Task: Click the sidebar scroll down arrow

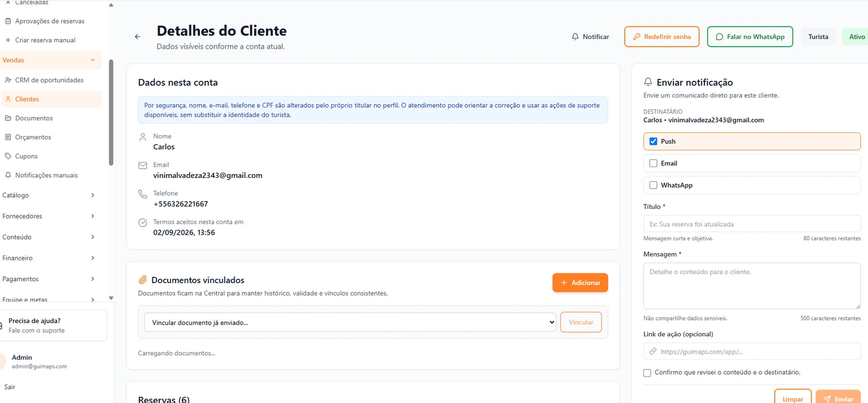Action: click(111, 298)
